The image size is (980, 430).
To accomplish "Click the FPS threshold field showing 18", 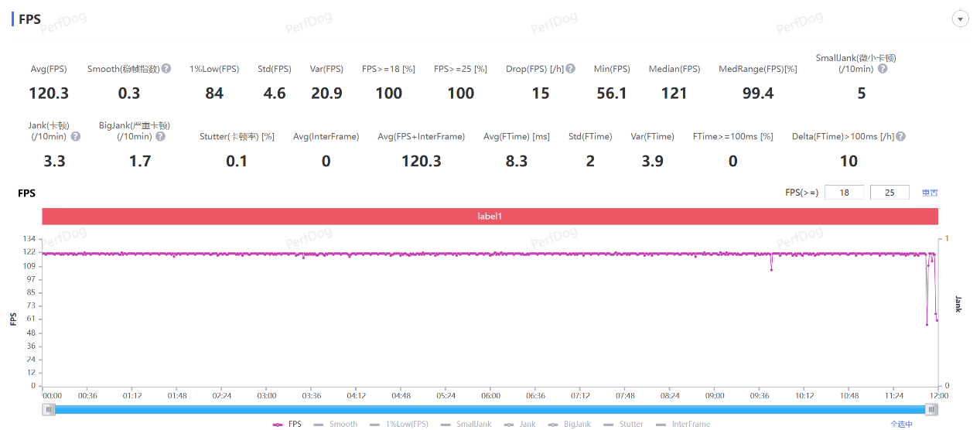I will click(844, 193).
